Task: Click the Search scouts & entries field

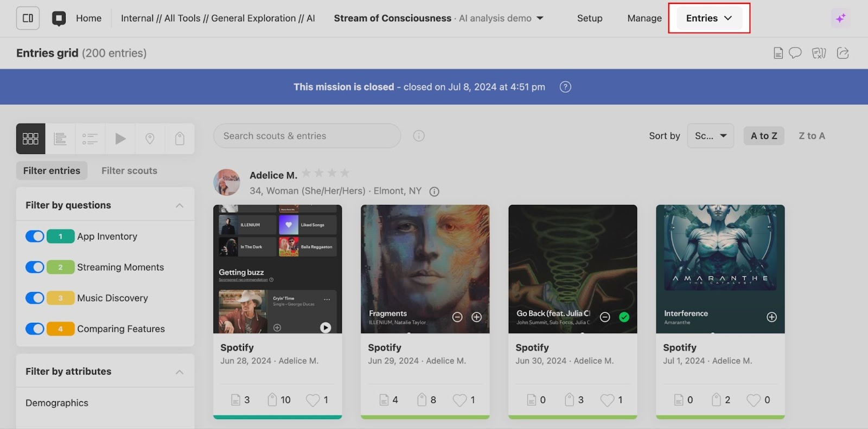Action: tap(307, 136)
